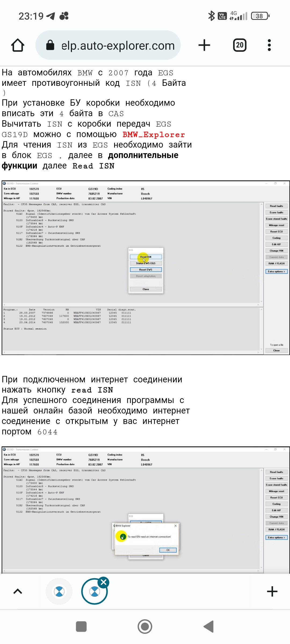
Task: Tap the browser home icon
Action: coord(18,45)
